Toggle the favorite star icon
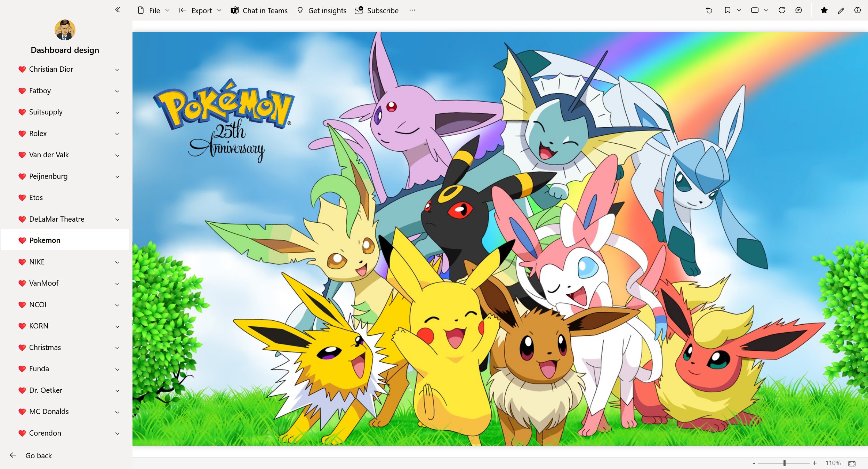868x469 pixels. pyautogui.click(x=824, y=10)
